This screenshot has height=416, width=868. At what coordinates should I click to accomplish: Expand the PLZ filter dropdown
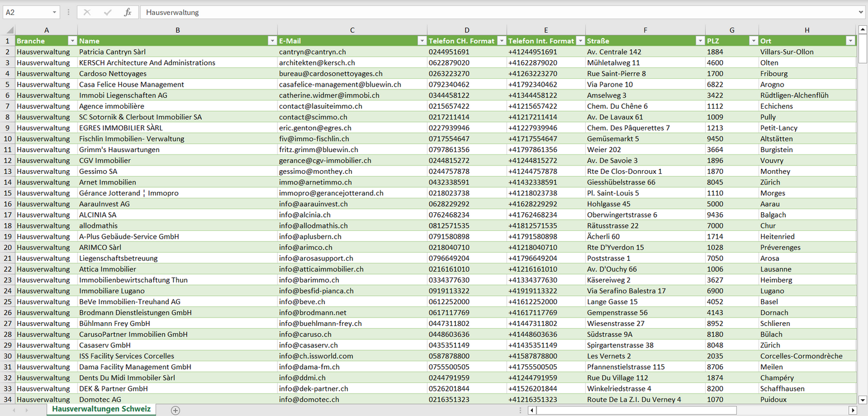(x=753, y=41)
